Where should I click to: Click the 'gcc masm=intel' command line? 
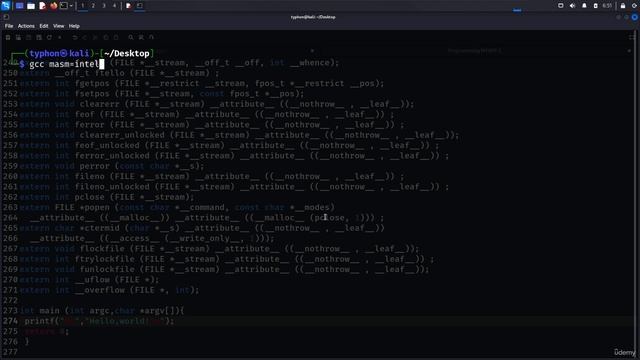pyautogui.click(x=64, y=64)
